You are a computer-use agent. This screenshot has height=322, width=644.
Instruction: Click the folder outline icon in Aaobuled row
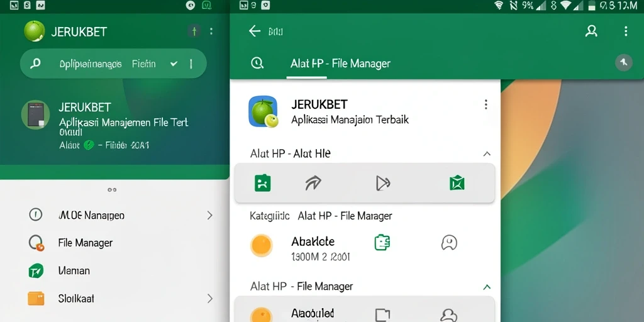(382, 315)
